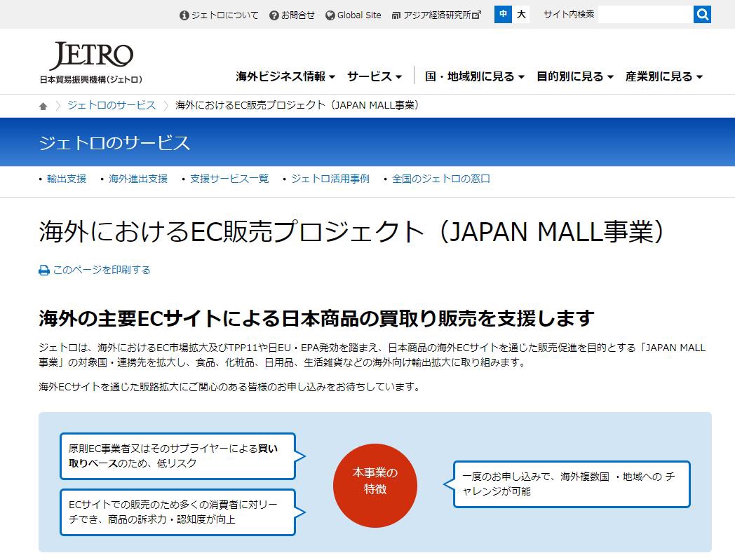Click heading 海外の主要ECサイトによる日本商品の買取り販売を支援します
Viewport: 735px width, 560px height.
[317, 319]
